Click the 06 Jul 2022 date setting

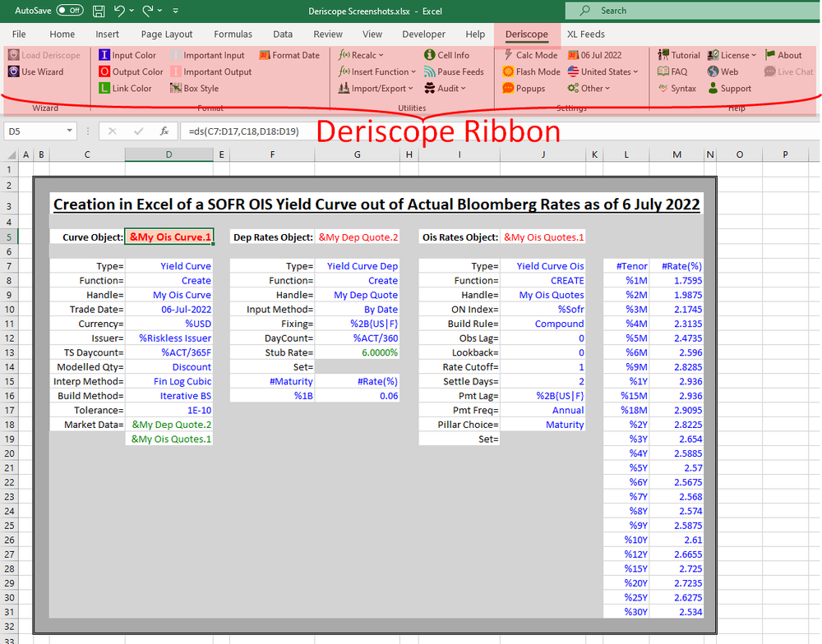point(594,55)
